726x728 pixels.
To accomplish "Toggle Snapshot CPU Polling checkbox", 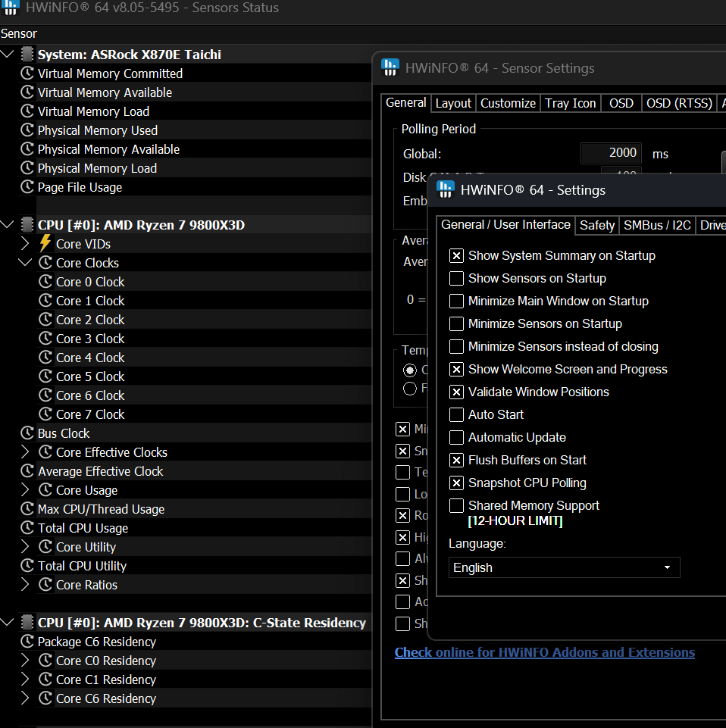I will click(x=457, y=483).
